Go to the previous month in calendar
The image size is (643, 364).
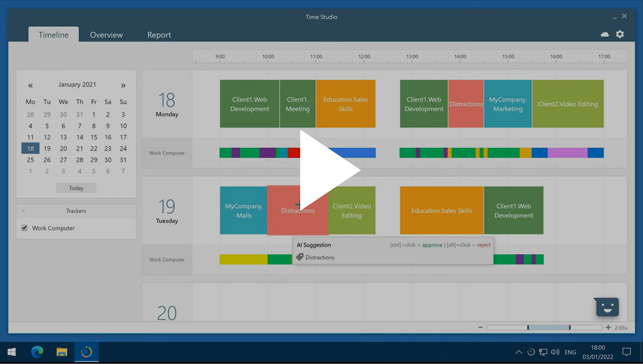coord(30,85)
